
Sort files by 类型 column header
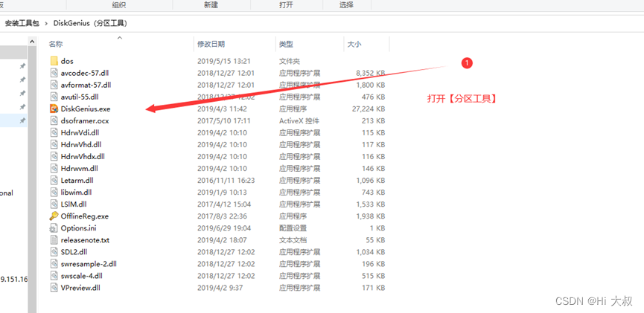287,45
